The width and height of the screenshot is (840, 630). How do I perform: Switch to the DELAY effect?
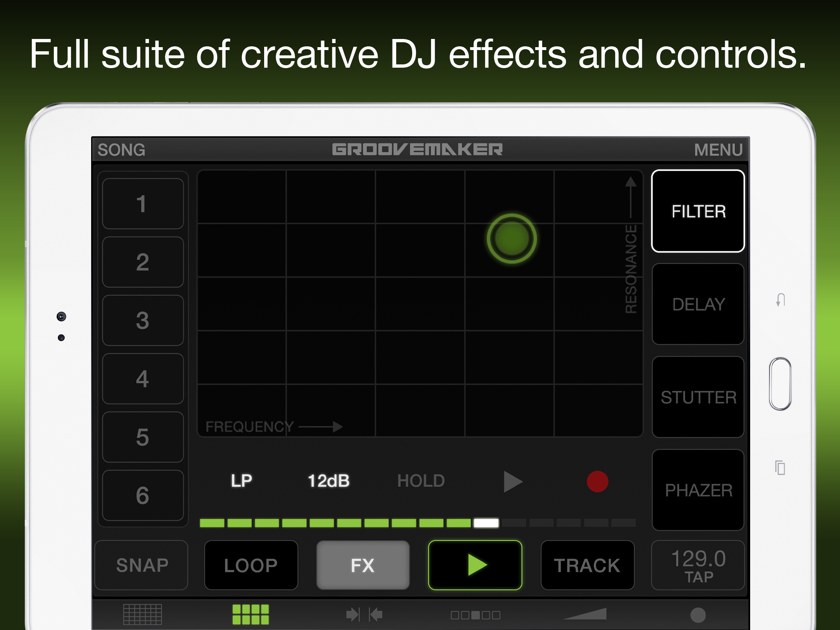pos(698,304)
